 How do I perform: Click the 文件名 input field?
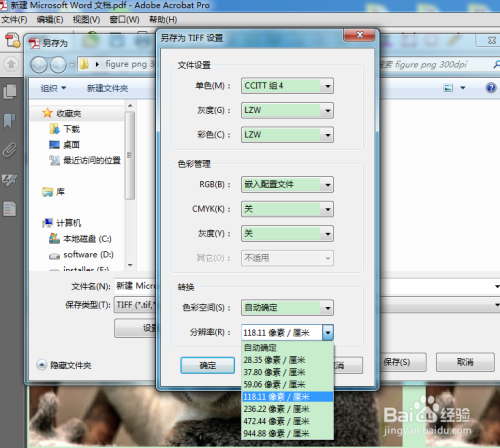[x=135, y=286]
